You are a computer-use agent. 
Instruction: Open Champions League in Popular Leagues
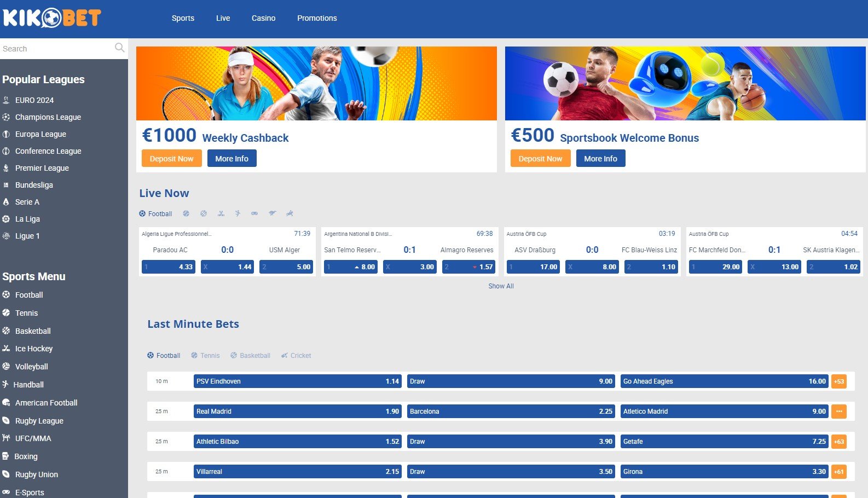click(48, 117)
